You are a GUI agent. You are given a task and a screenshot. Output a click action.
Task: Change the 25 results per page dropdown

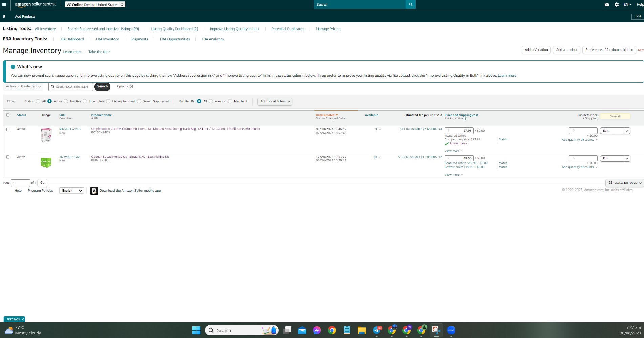tap(625, 183)
